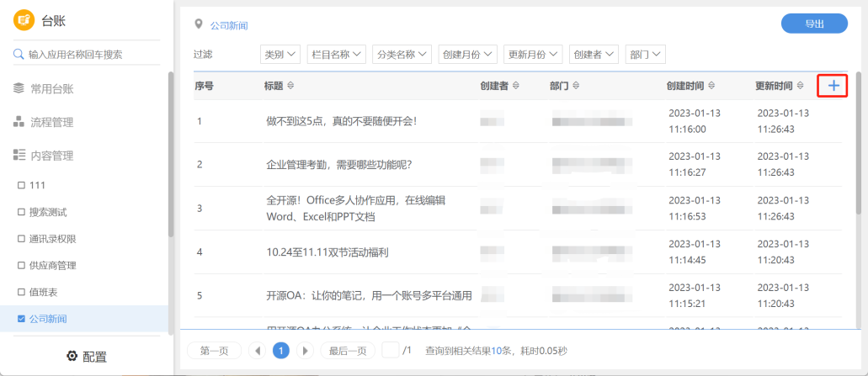Image resolution: width=868 pixels, height=376 pixels.
Task: Click the table vertical scrollbar
Action: 859,143
